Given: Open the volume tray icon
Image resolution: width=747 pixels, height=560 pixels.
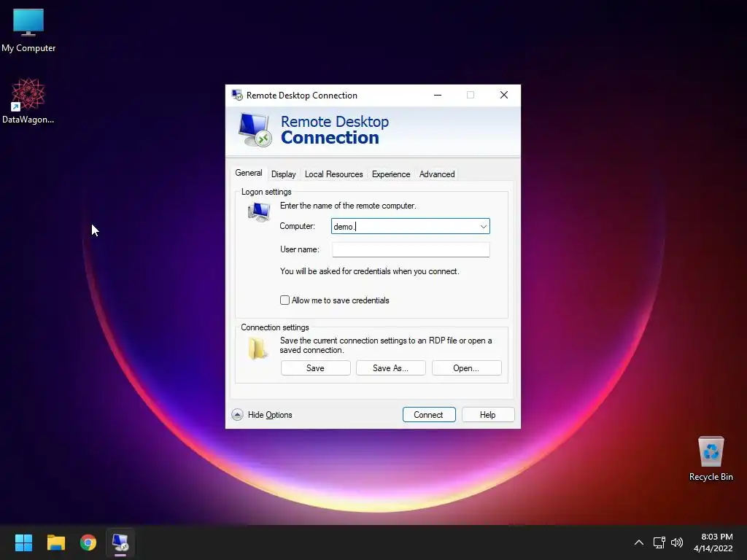Looking at the screenshot, I should pyautogui.click(x=676, y=542).
